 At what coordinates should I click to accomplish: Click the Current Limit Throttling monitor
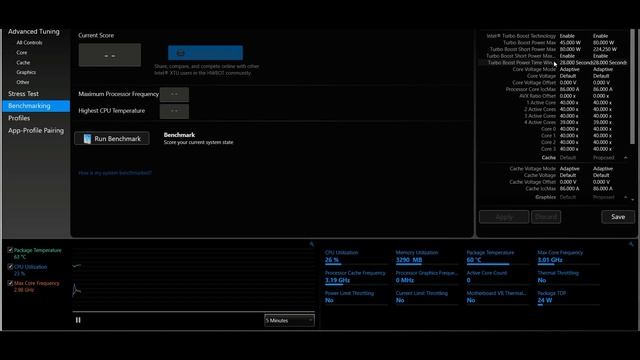tap(427, 297)
